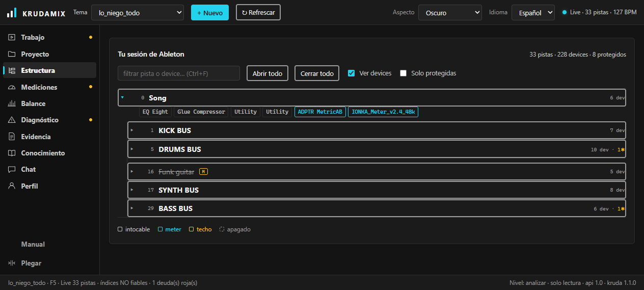Viewport: 644px width, 290px height.
Task: Go to the Balance section
Action: click(49, 103)
